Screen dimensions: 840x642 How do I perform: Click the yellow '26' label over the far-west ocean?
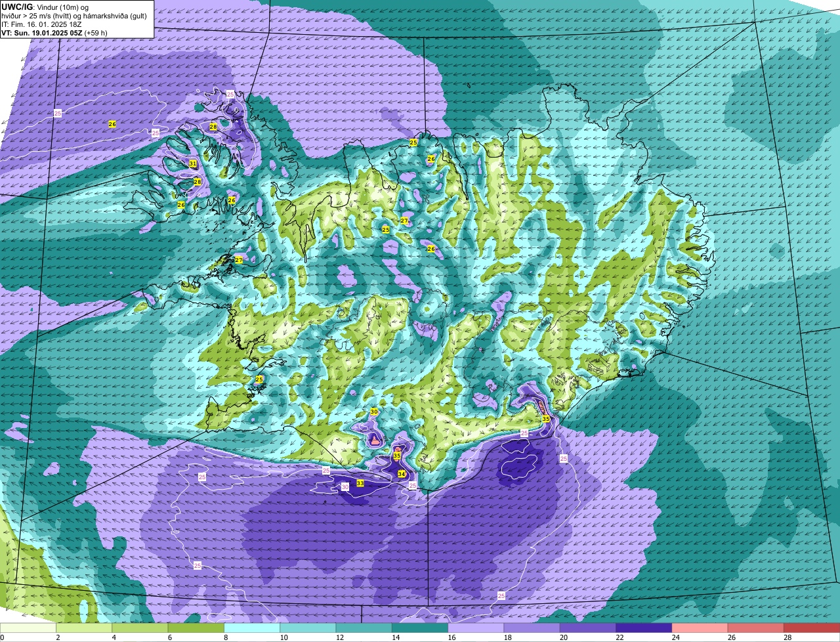pyautogui.click(x=112, y=124)
